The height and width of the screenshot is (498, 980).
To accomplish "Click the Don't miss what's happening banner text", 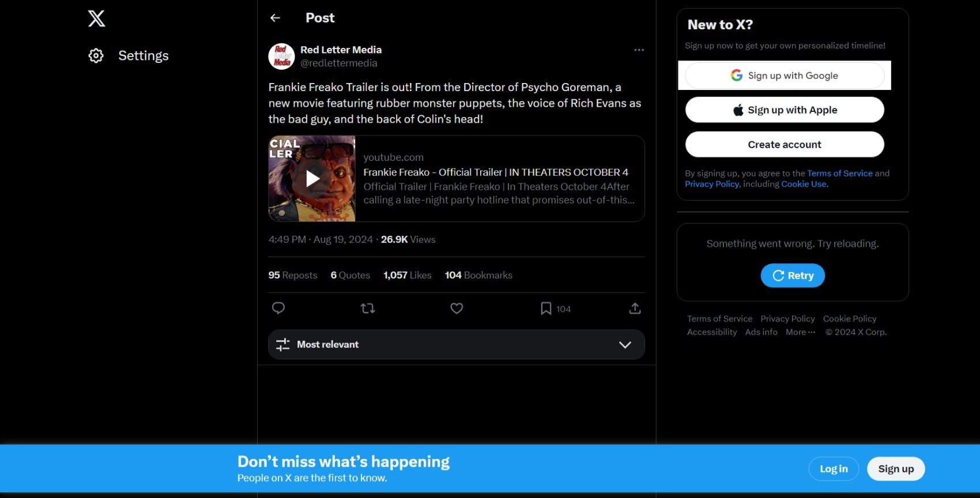I will 344,462.
